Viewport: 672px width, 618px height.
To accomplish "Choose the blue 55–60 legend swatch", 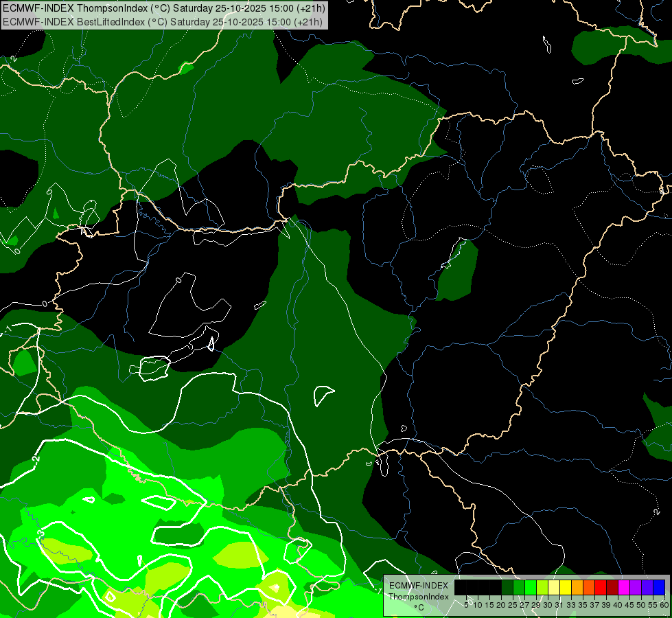I will click(659, 587).
